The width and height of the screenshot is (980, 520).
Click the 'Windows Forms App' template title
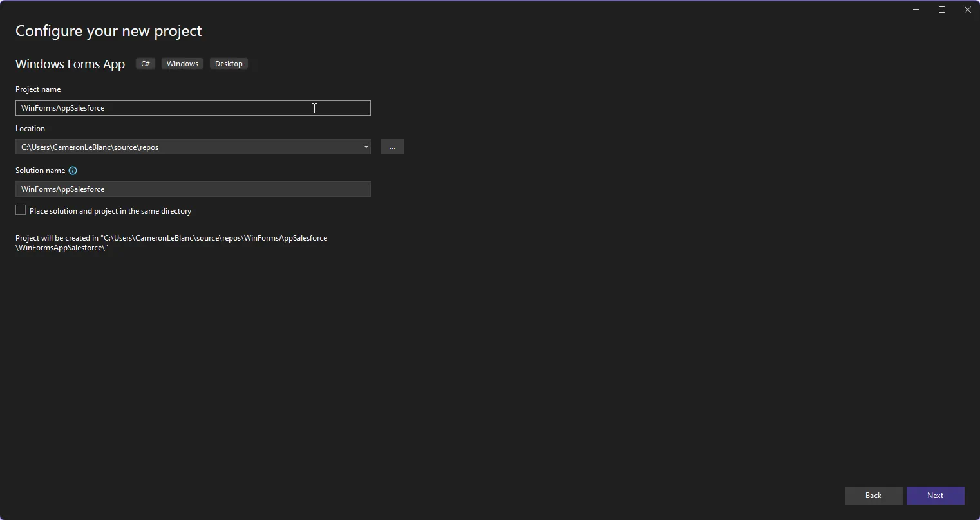pyautogui.click(x=70, y=64)
